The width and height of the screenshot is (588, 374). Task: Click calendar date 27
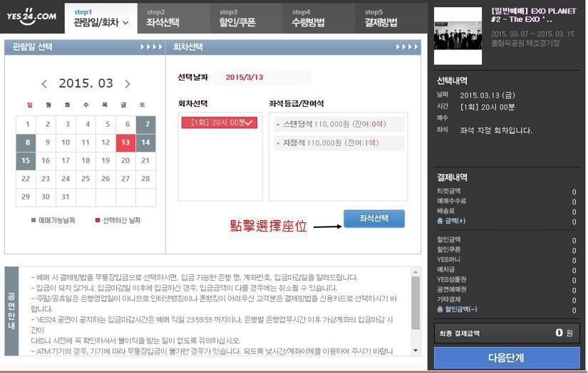(x=125, y=179)
